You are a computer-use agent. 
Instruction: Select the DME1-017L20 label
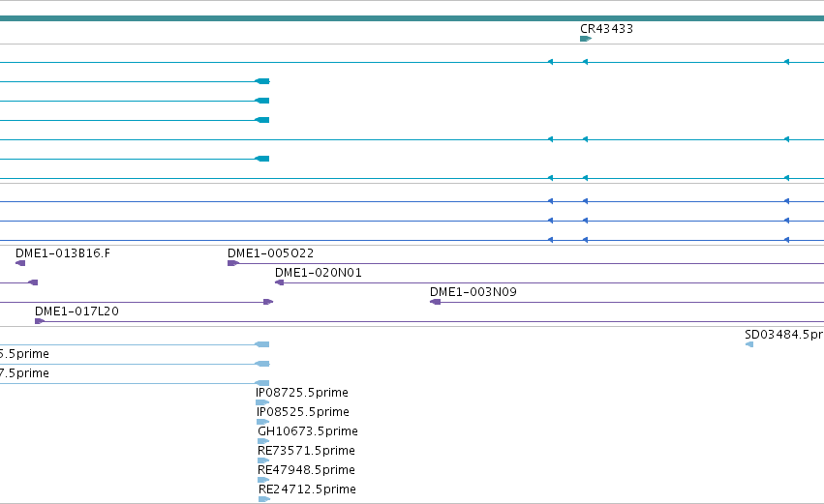point(76,311)
